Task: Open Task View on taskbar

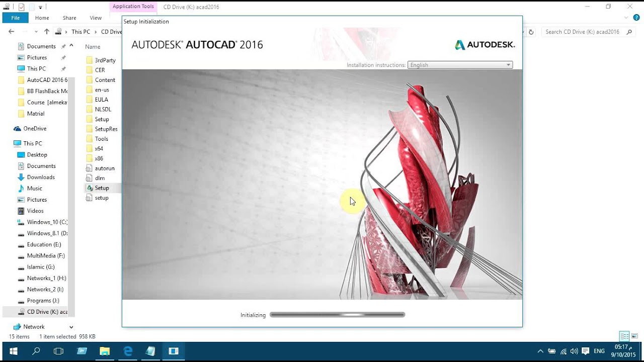Action: coord(58,351)
